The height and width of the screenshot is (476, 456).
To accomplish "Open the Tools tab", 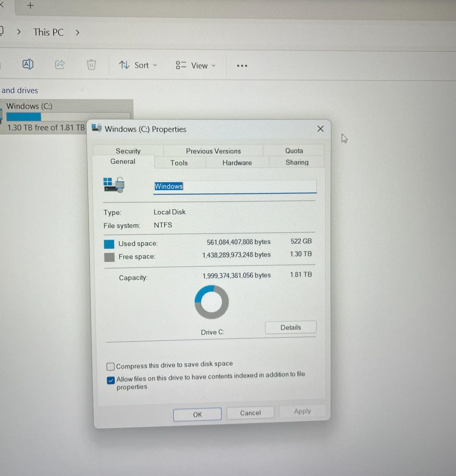I will coord(179,163).
